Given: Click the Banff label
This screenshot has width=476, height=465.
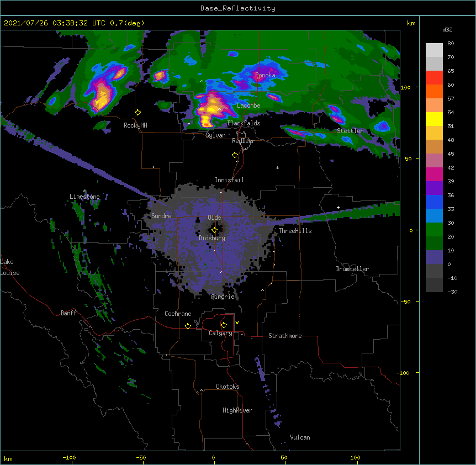Looking at the screenshot, I should [x=68, y=313].
